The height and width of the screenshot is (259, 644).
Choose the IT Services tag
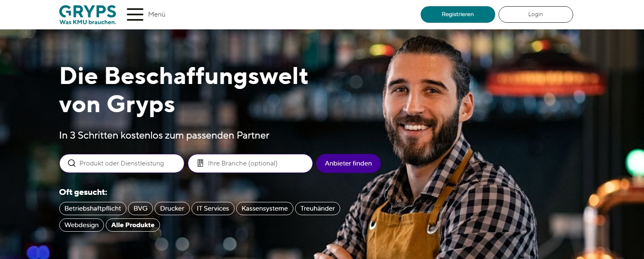click(213, 209)
